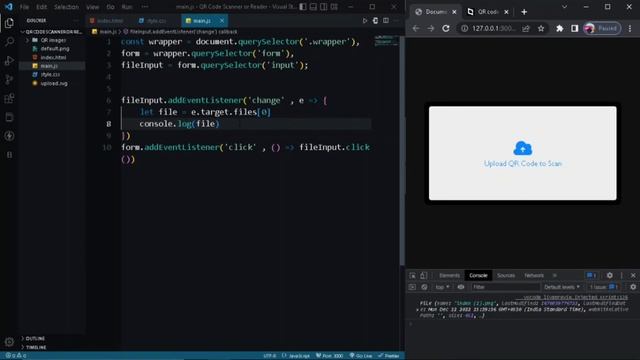Expand the Outline section
This screenshot has width=640, height=360.
coord(35,338)
